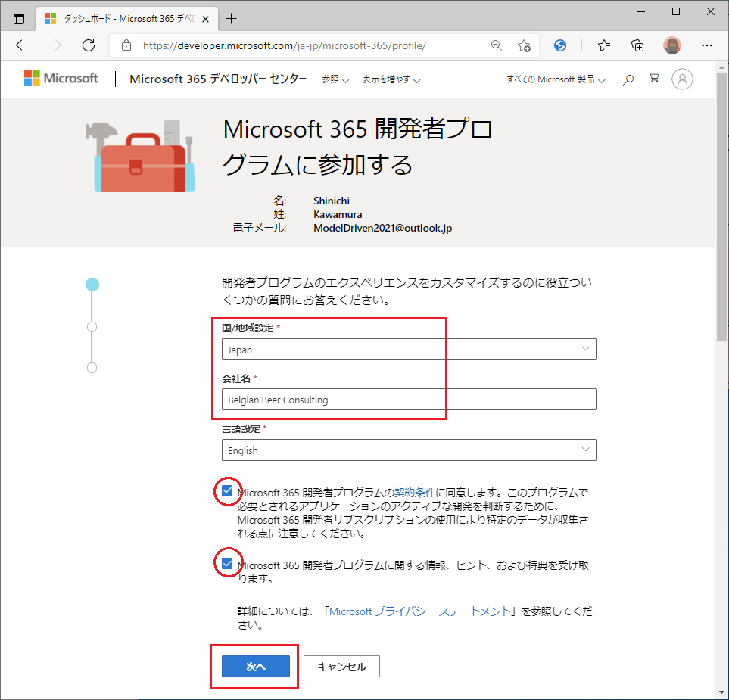Click the browser profile avatar

click(x=671, y=45)
